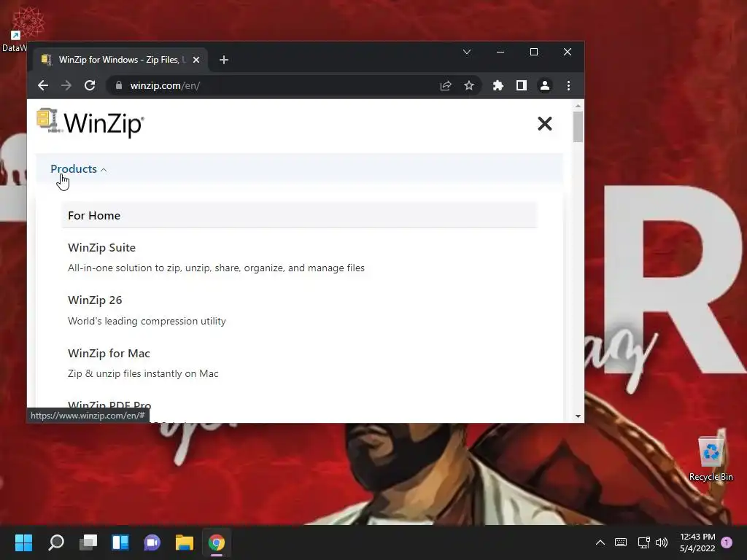
Task: Close the WinZip navigation menu overlay
Action: (544, 124)
